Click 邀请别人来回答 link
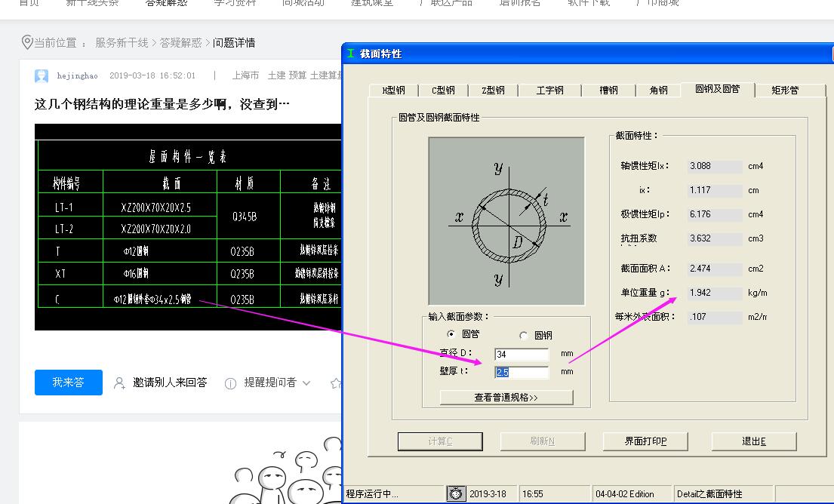 point(170,383)
